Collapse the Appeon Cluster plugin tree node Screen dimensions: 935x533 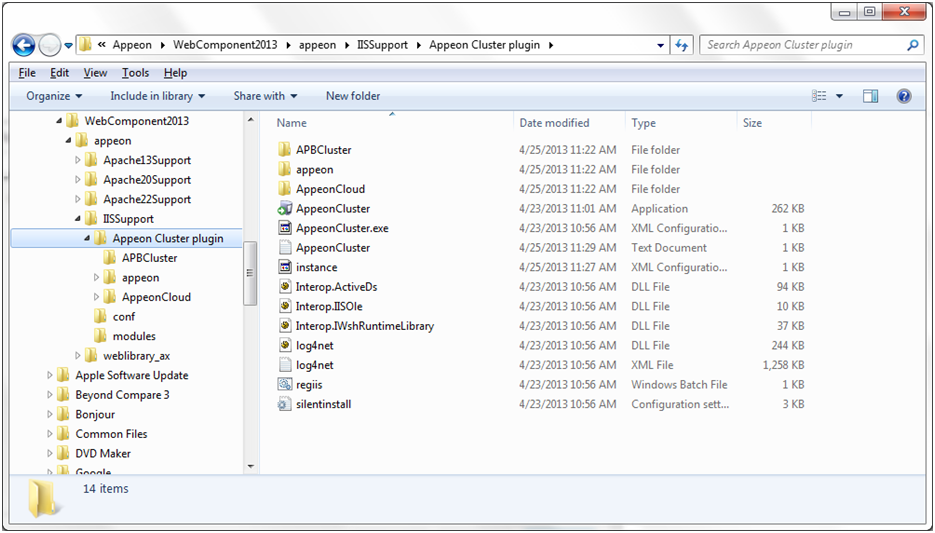(x=87, y=238)
